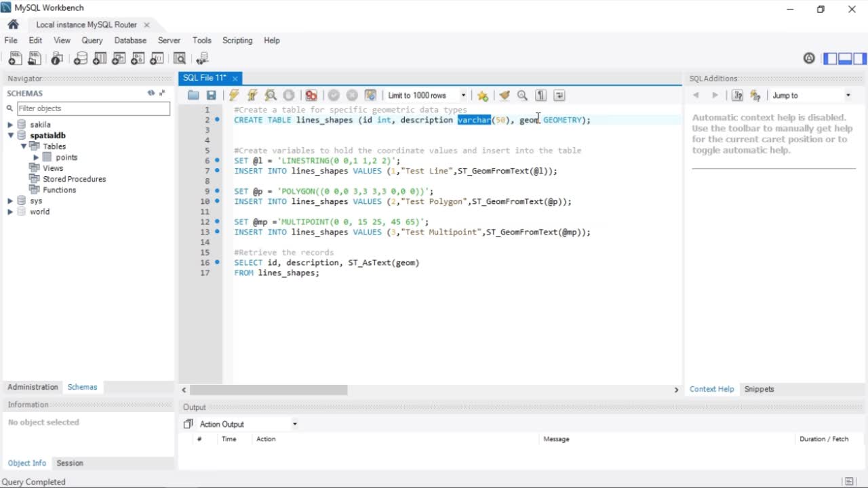Select the points table in spatialdb
This screenshot has width=868, height=488.
coord(66,157)
